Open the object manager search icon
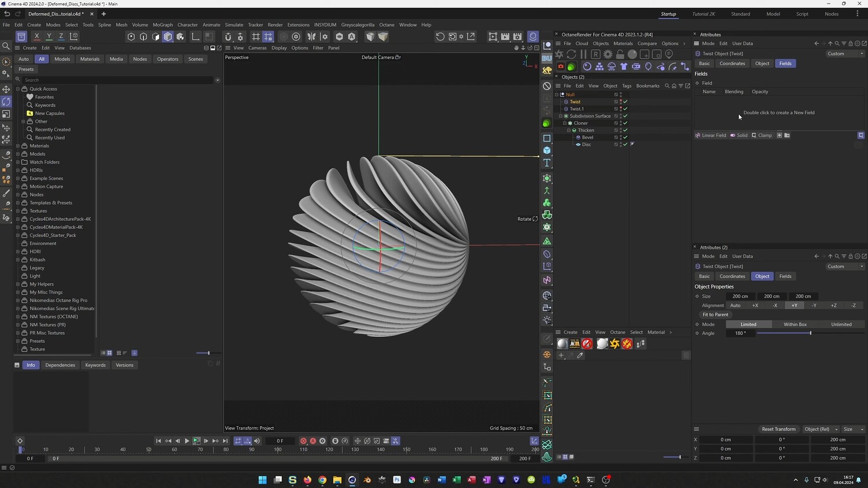Viewport: 868px width, 488px height. [667, 86]
